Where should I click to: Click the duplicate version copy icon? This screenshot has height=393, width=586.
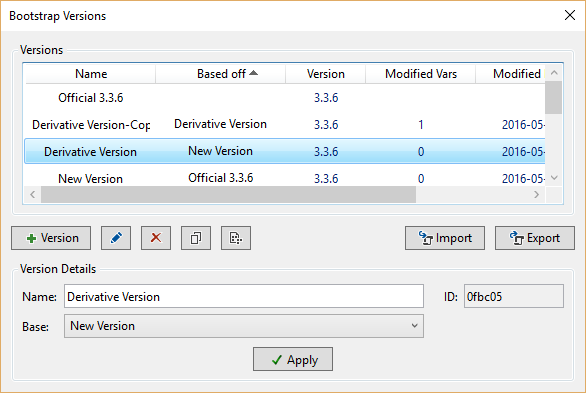click(x=196, y=238)
